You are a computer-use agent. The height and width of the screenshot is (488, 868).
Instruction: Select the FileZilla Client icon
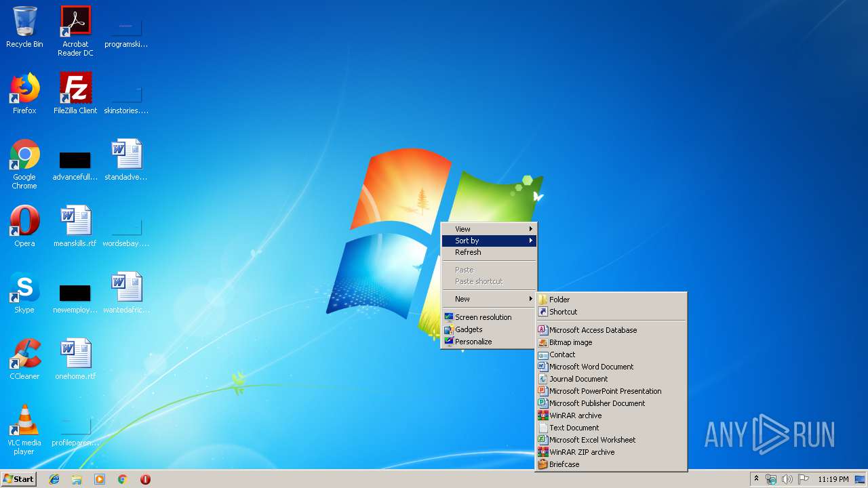[x=75, y=94]
